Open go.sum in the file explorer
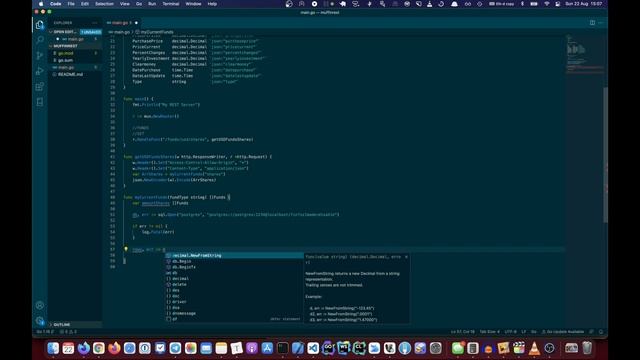Image resolution: width=640 pixels, height=360 pixels. click(x=75, y=60)
